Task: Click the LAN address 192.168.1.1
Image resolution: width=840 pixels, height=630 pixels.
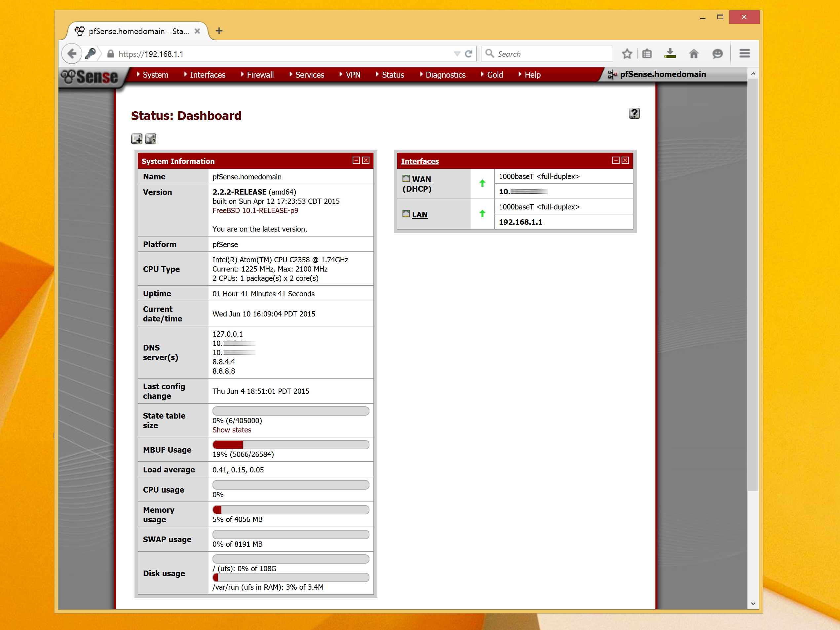Action: tap(521, 222)
